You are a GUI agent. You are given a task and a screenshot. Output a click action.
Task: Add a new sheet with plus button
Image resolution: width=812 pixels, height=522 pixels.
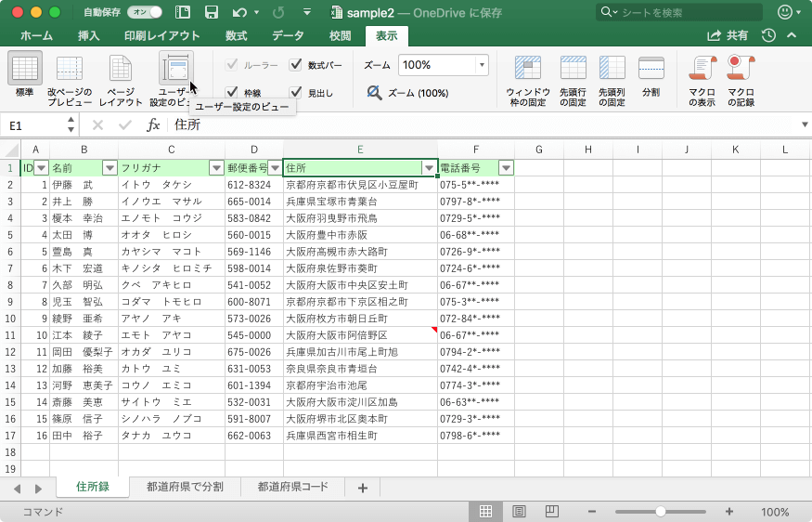[x=363, y=488]
